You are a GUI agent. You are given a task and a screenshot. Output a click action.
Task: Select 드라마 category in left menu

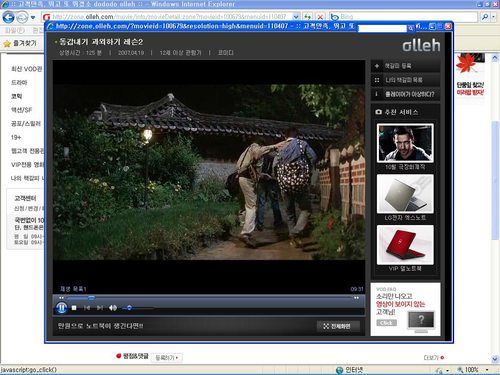(x=19, y=82)
